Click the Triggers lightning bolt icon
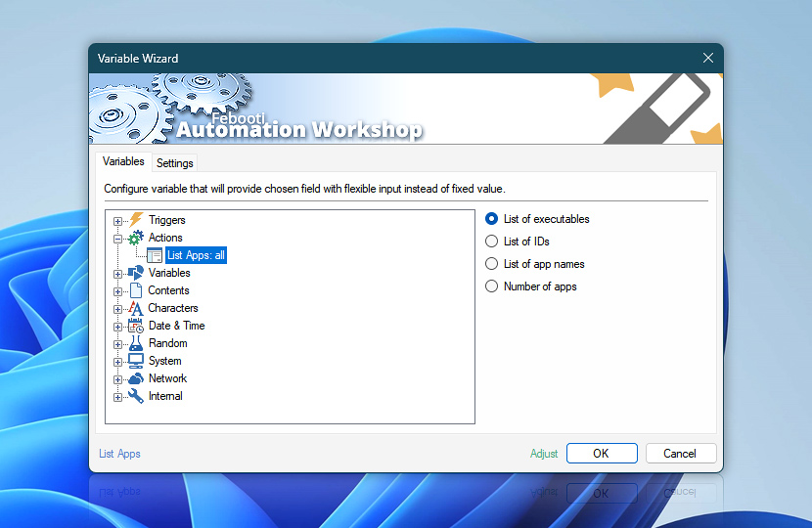This screenshot has width=812, height=528. coord(136,219)
